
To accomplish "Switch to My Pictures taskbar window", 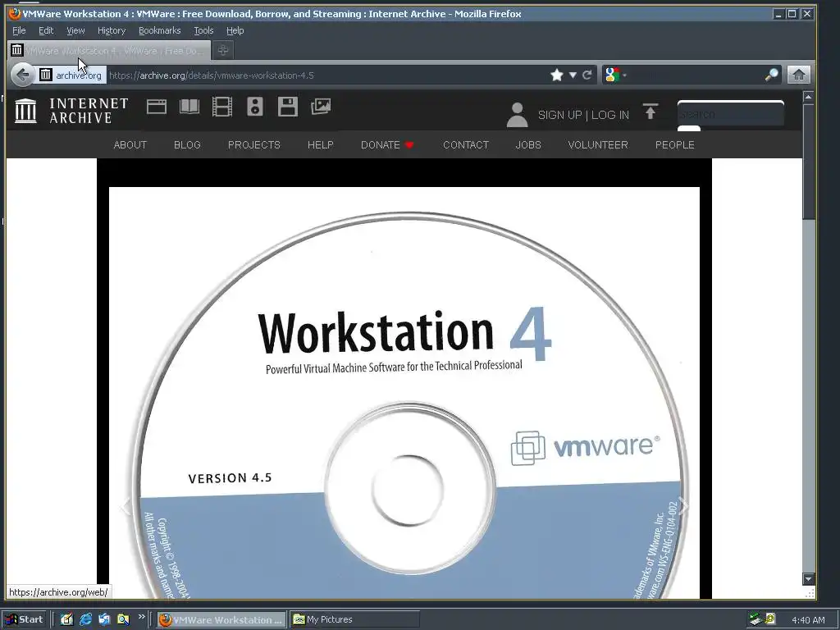I will (x=354, y=619).
